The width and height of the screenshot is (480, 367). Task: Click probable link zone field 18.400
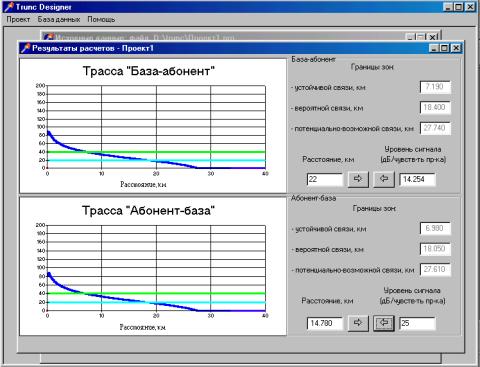coord(435,107)
